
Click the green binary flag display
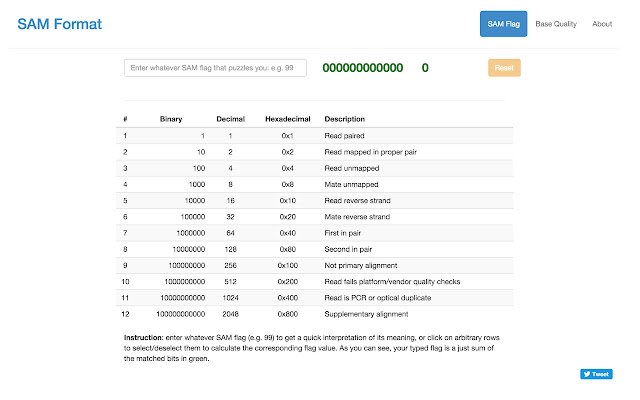tap(362, 68)
